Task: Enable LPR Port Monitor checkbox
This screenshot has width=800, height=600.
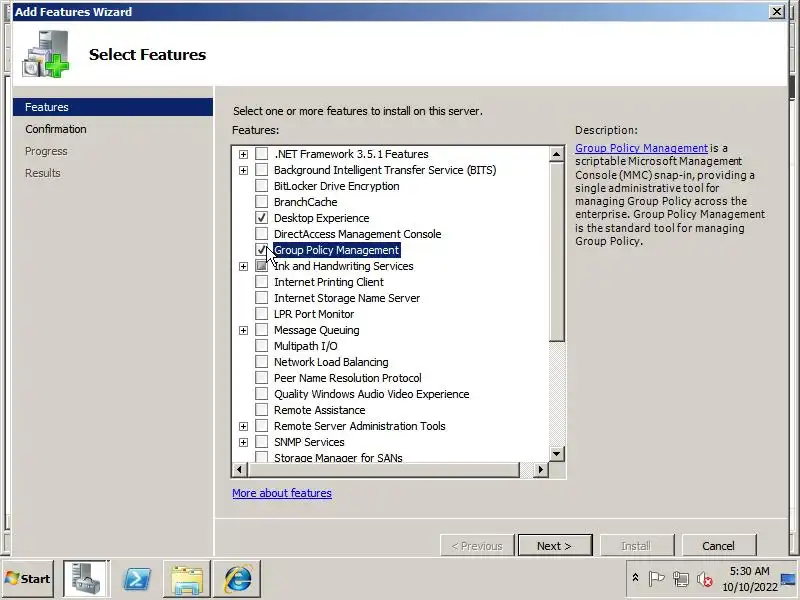Action: [261, 314]
